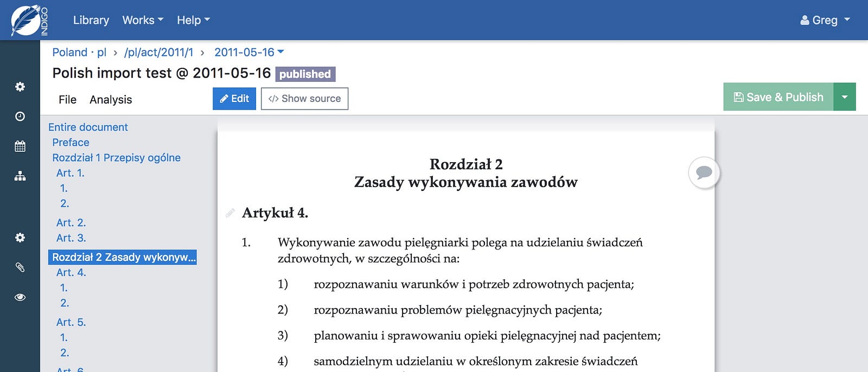
Task: Open the Works dropdown menu
Action: pos(143,20)
